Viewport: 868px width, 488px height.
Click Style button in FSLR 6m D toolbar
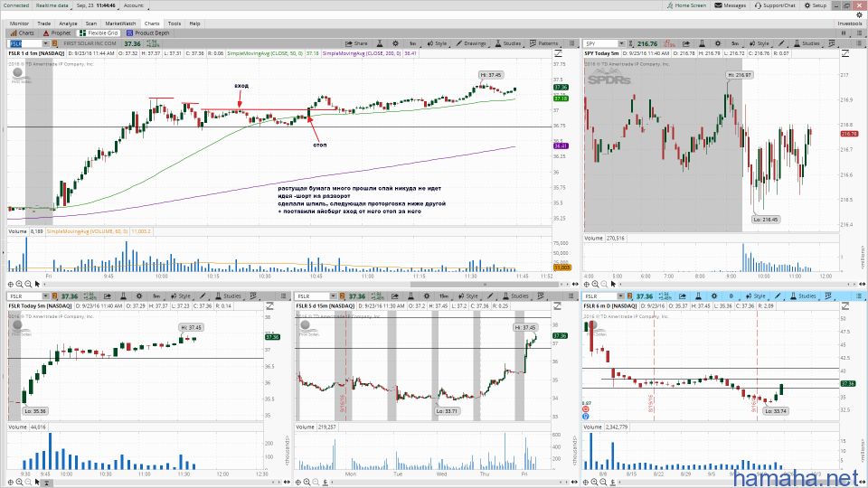pos(756,296)
